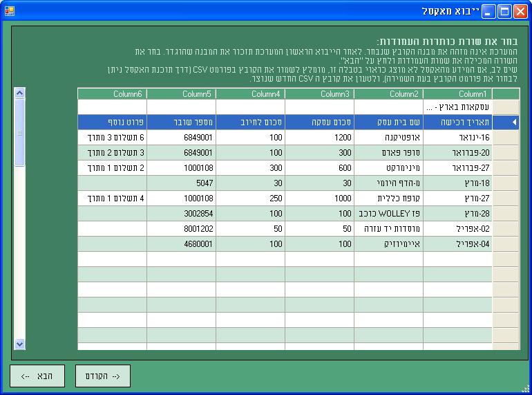Click business cell מוסדות יד עזרה

point(388,229)
